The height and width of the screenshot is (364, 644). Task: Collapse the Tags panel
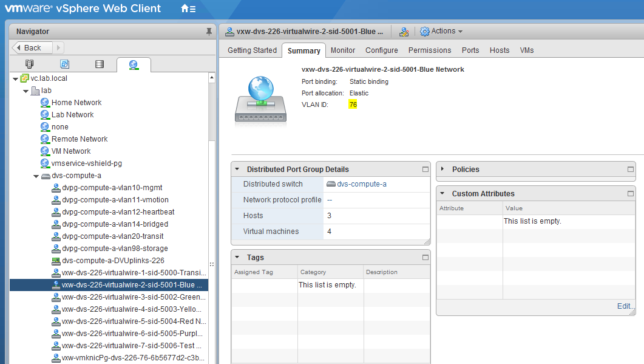(238, 258)
